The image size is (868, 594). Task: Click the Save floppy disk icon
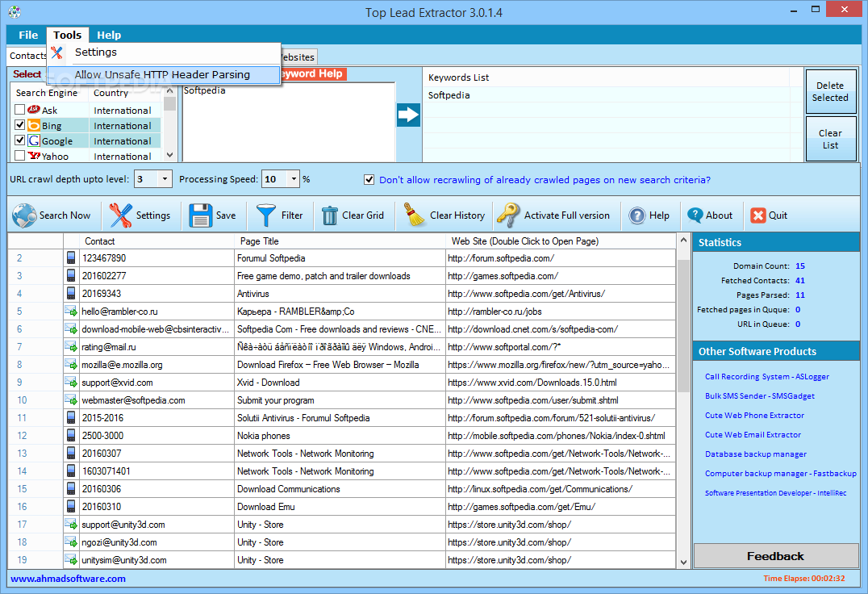tap(200, 215)
